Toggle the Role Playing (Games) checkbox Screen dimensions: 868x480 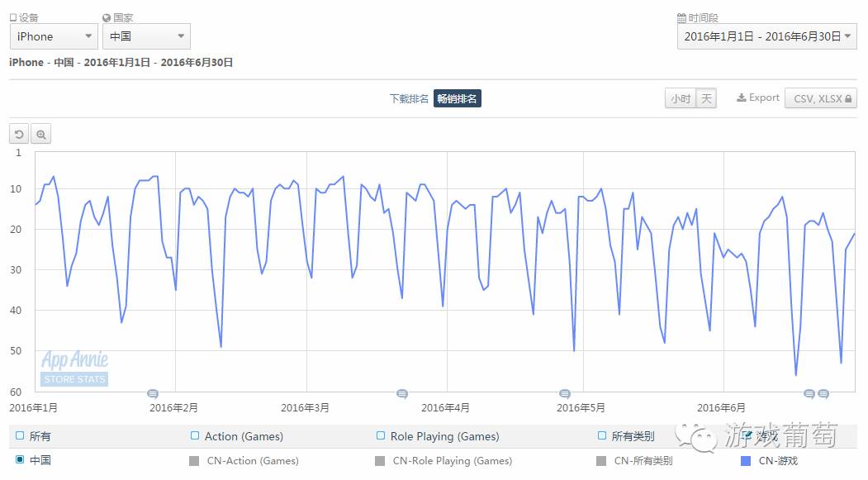[380, 435]
